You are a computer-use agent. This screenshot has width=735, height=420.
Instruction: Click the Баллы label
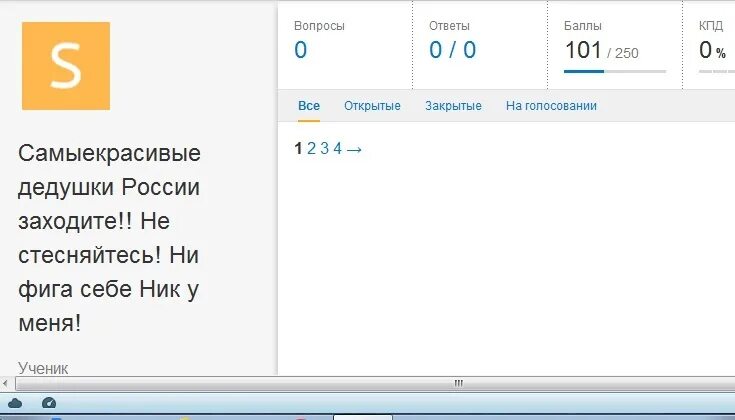tap(583, 26)
